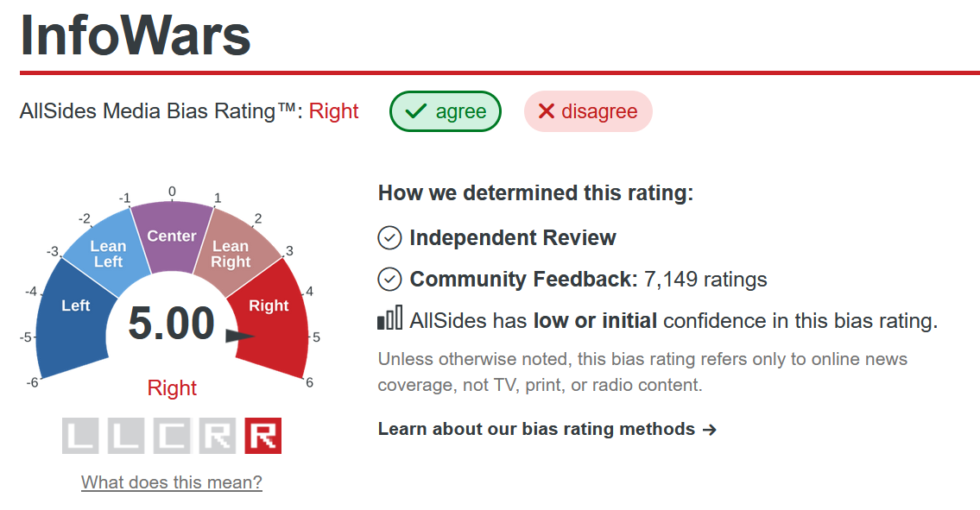Viewport: 980px width, 510px height.
Task: Select the green checkmark icon in agree
Action: pos(416,111)
